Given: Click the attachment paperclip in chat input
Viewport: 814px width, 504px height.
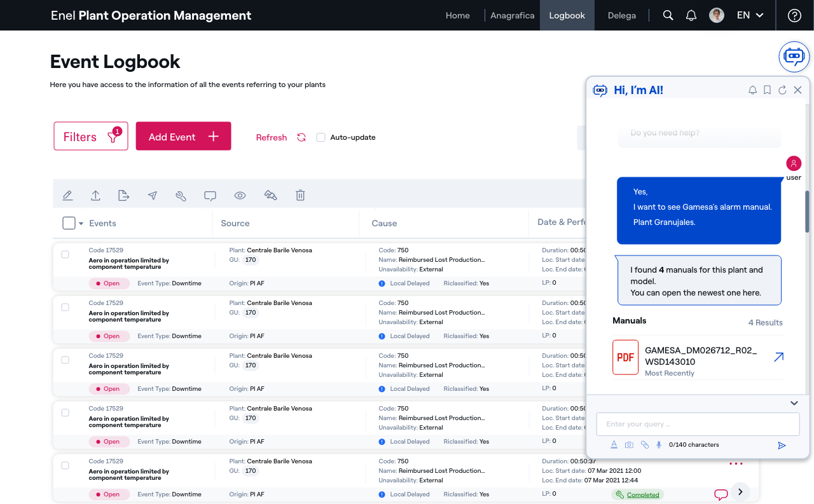Looking at the screenshot, I should click(645, 445).
